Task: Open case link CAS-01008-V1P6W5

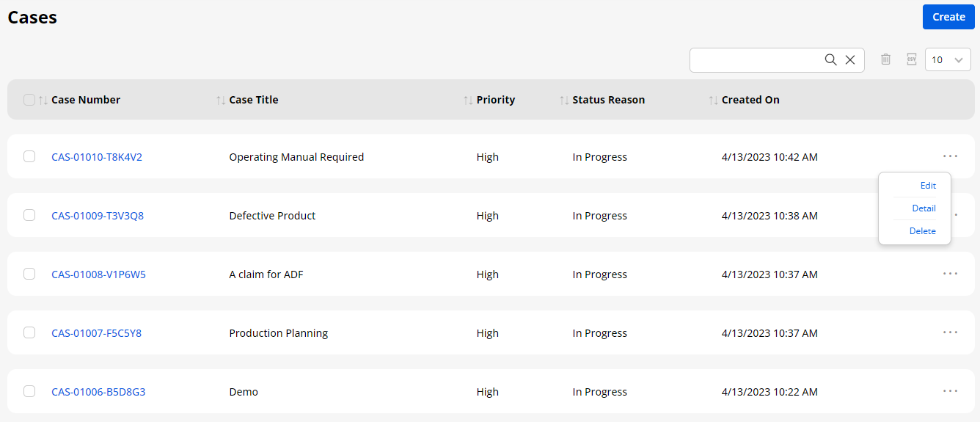Action: point(98,274)
